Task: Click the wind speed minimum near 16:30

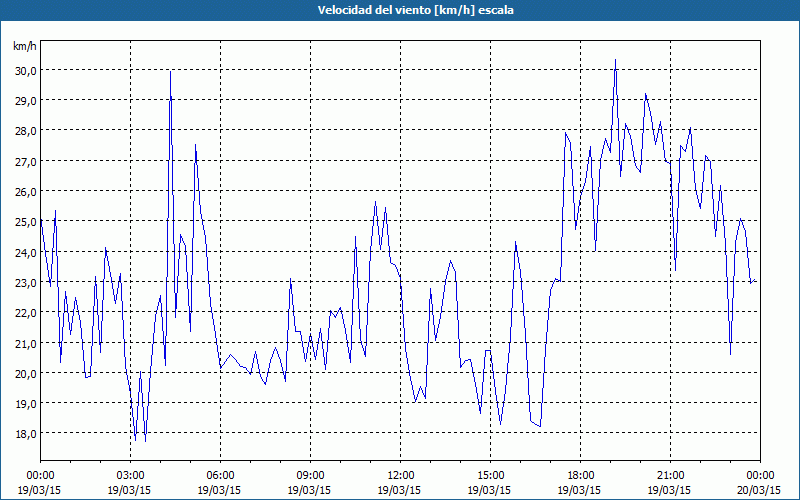Action: pyautogui.click(x=540, y=426)
